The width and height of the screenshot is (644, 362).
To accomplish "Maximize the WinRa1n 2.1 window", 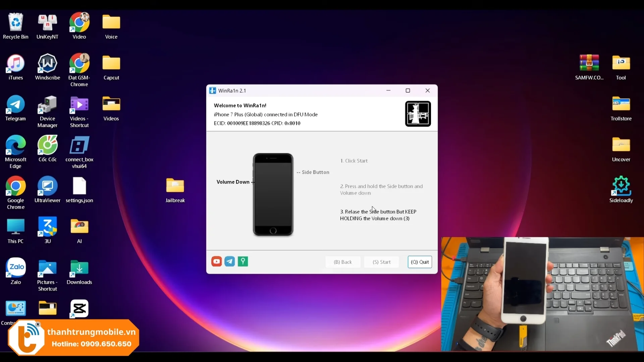I will tap(408, 90).
